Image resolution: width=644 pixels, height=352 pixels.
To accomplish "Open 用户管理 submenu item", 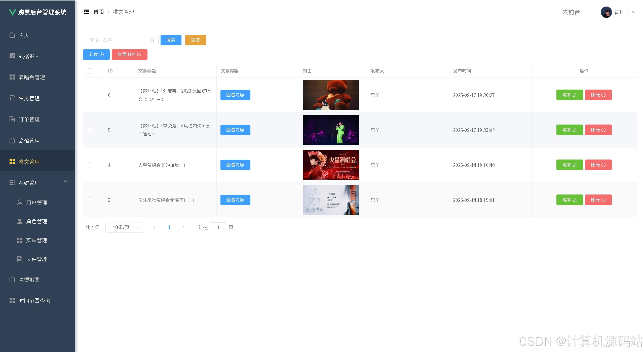I will [x=38, y=203].
